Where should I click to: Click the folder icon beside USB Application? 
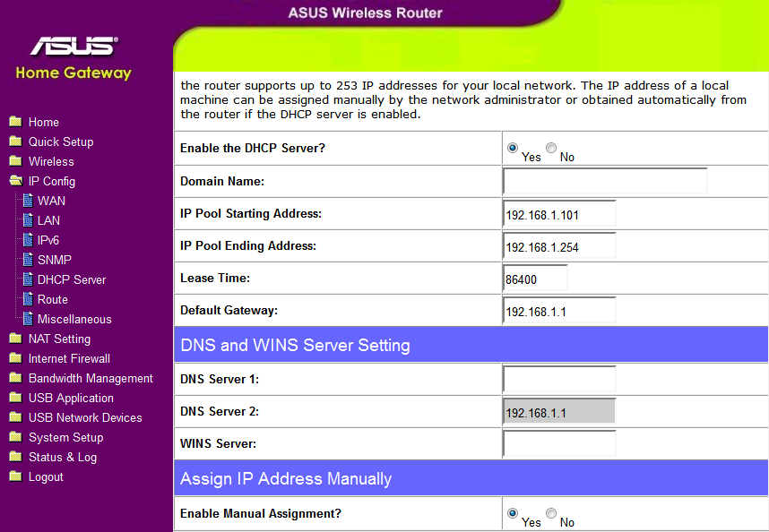[14, 398]
